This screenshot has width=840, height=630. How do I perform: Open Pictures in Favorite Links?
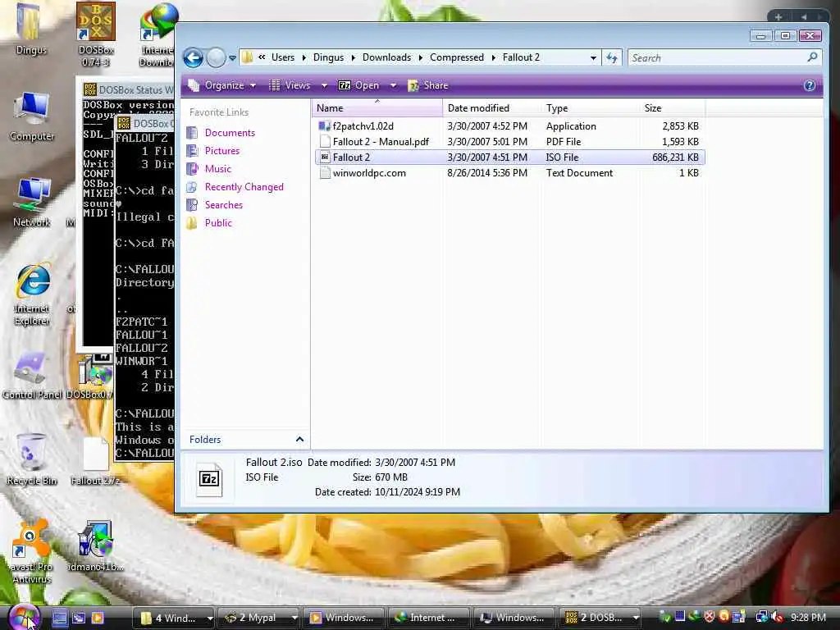click(x=221, y=151)
